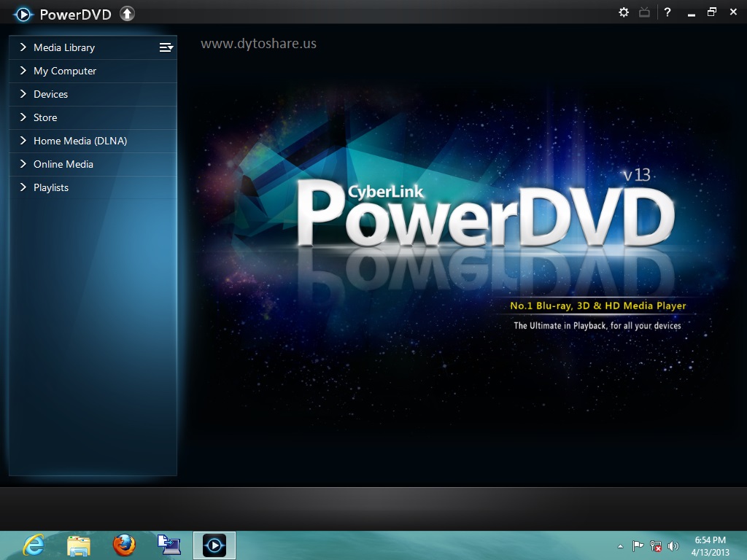
Task: Launch Firefox from taskbar
Action: click(x=124, y=545)
